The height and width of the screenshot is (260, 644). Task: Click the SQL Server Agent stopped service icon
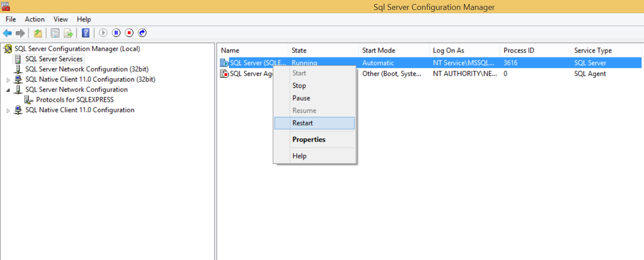(x=224, y=73)
